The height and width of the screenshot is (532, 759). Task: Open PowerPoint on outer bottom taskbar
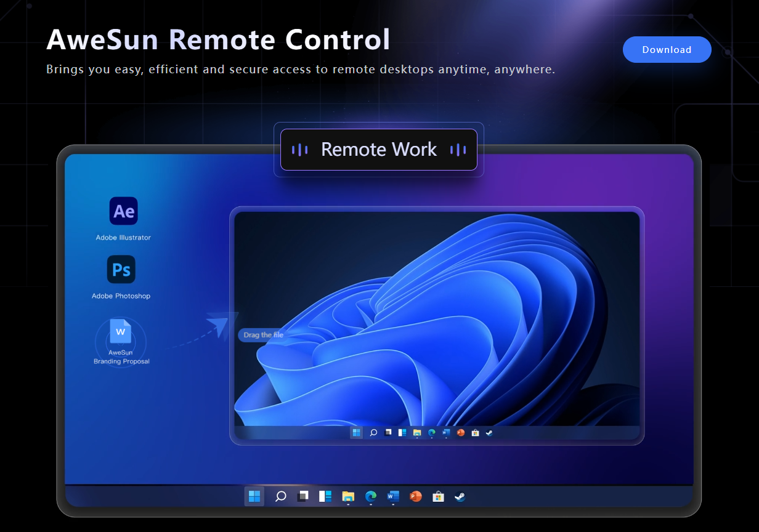tap(416, 496)
